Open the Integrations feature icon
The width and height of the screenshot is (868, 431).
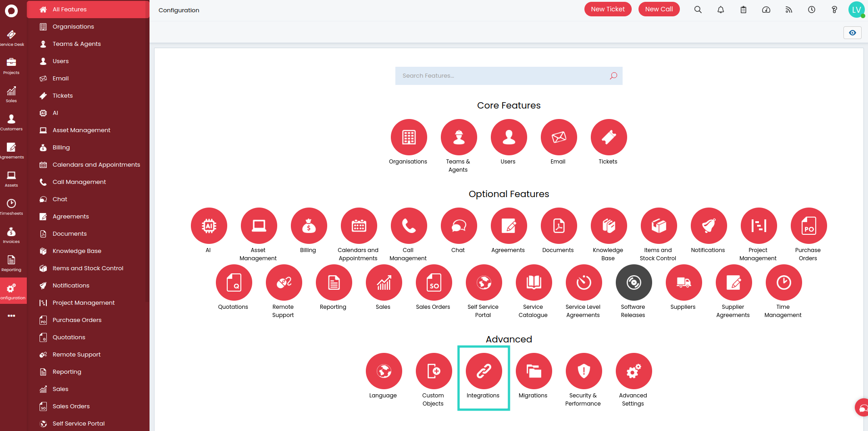click(x=484, y=372)
